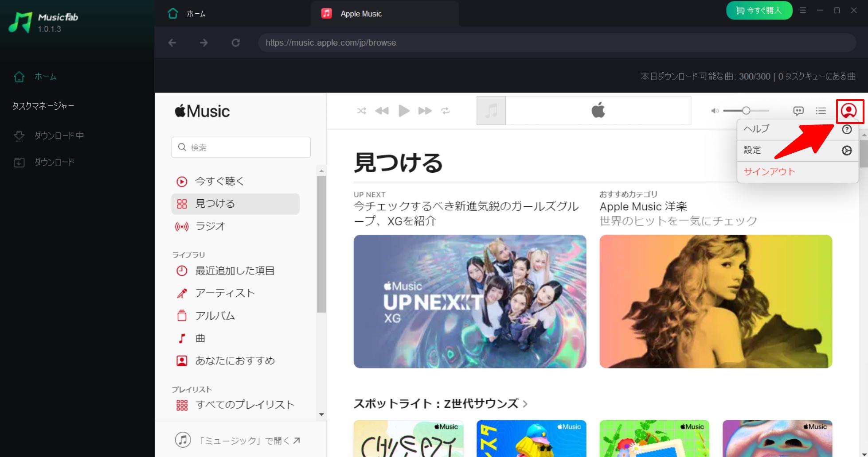Click the 今チェックするべき新進気鋭のガールズグループ headline
The image size is (868, 457).
pos(466,213)
